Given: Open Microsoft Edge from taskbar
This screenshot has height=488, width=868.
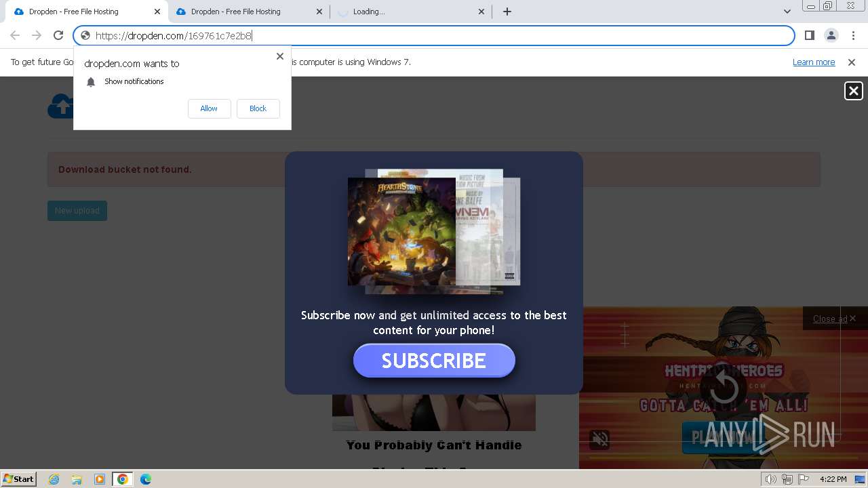Looking at the screenshot, I should pyautogui.click(x=146, y=479).
